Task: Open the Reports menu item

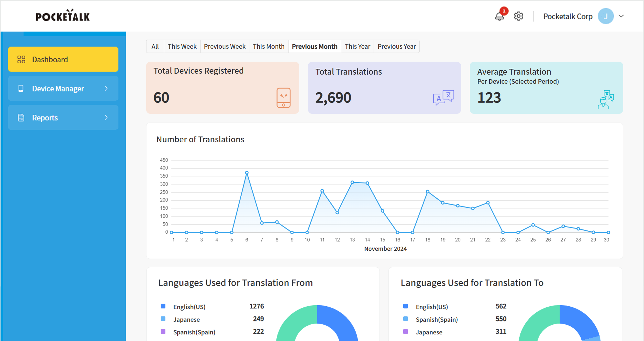Action: (63, 118)
